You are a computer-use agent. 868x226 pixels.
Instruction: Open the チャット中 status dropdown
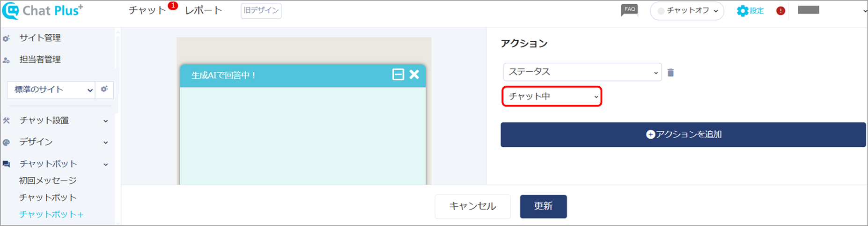coord(552,97)
